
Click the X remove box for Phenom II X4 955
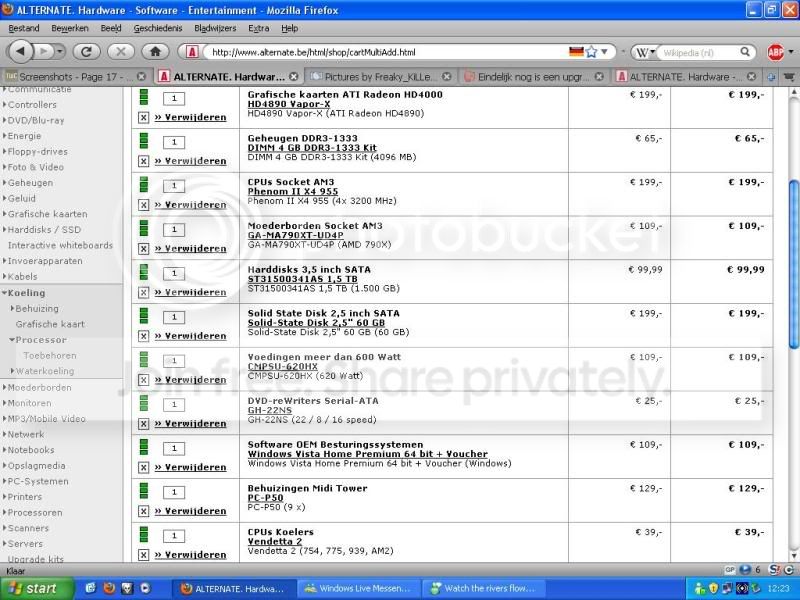point(143,205)
